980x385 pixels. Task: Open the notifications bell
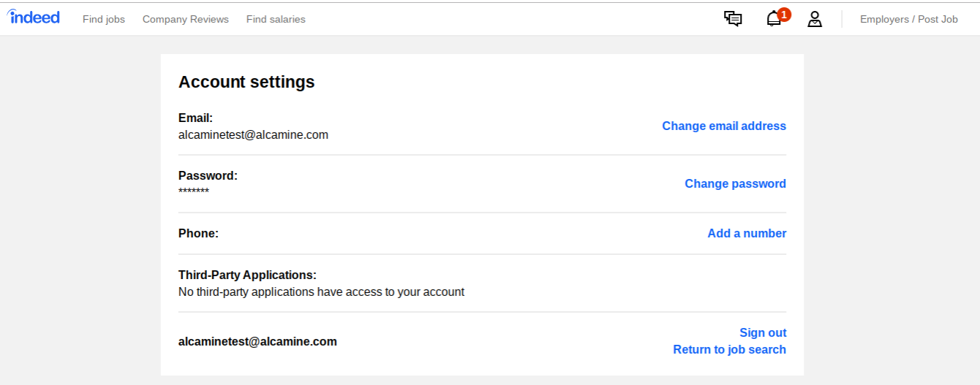pyautogui.click(x=773, y=20)
